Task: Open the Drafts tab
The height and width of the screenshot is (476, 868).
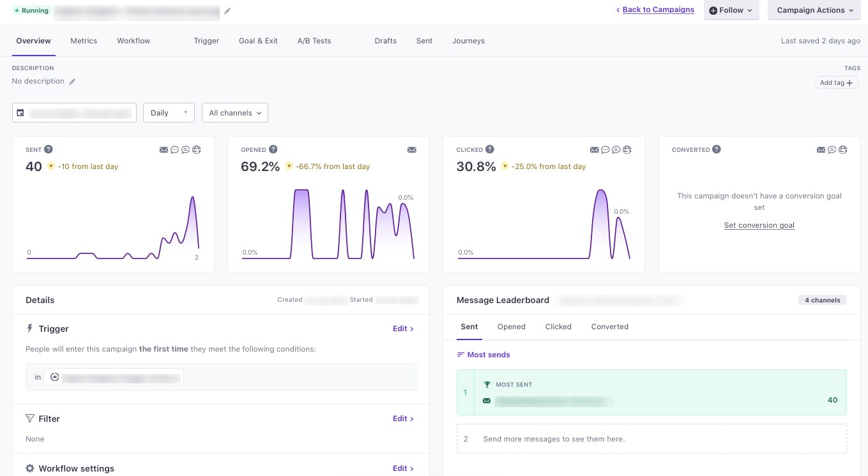Action: [x=386, y=41]
